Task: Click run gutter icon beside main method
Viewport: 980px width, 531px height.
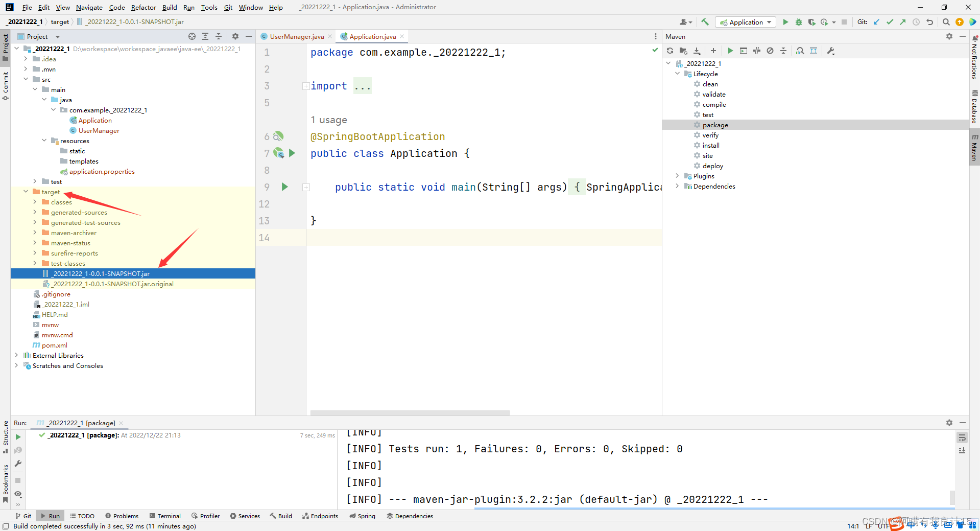Action: coord(284,187)
